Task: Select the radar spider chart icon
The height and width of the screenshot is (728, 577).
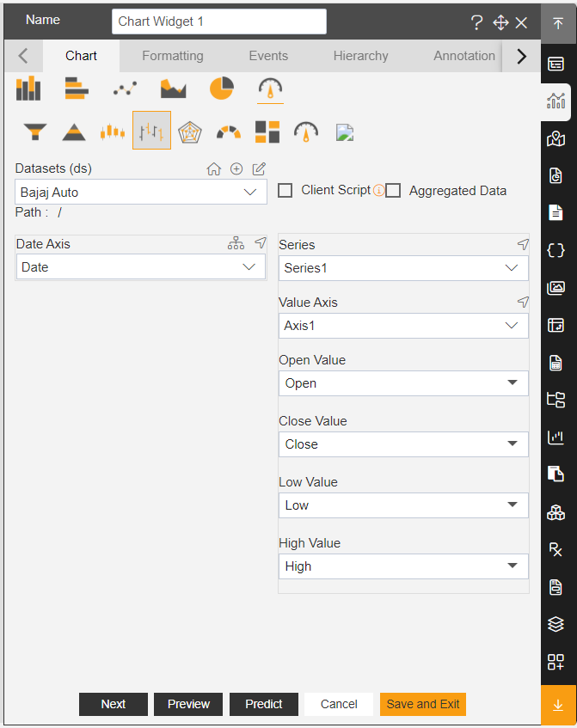Action: click(x=190, y=132)
